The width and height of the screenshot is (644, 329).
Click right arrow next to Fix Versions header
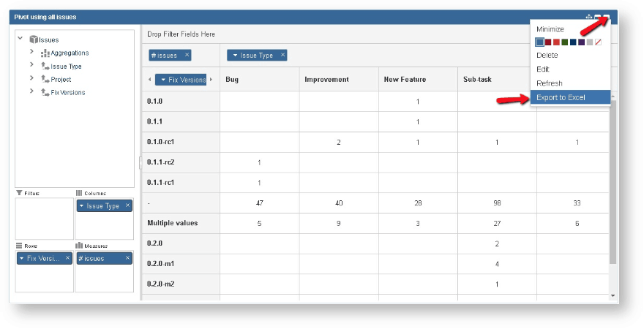pyautogui.click(x=211, y=79)
